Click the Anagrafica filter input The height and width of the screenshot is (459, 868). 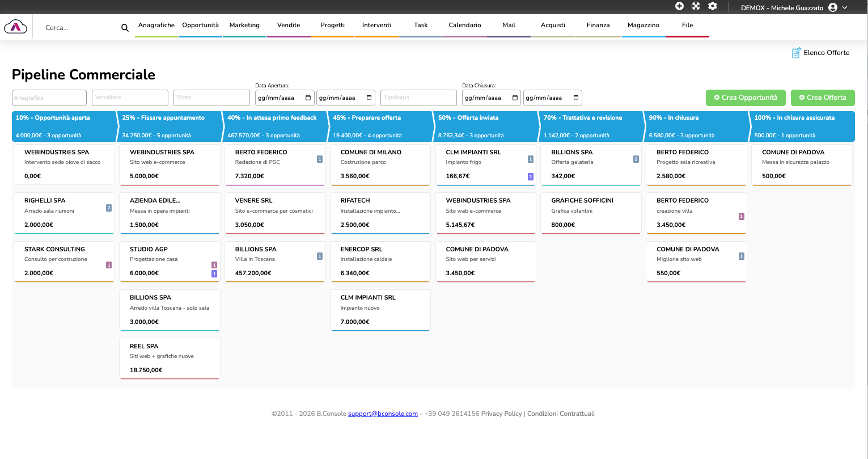pos(49,98)
